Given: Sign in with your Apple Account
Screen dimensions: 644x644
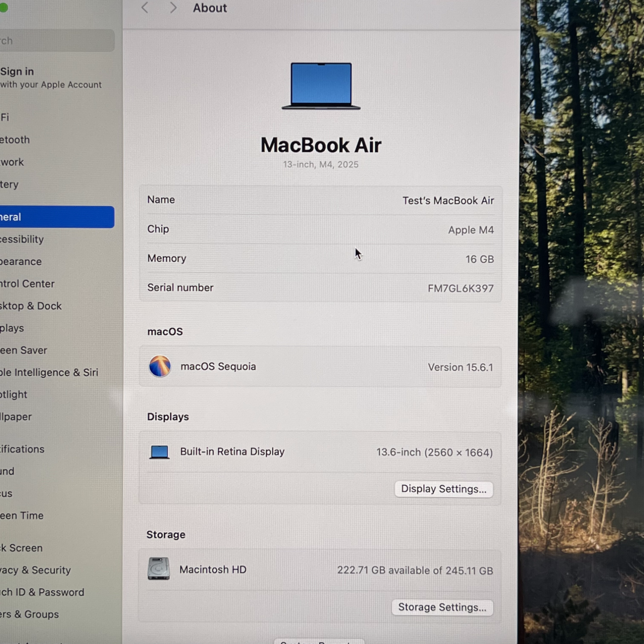Looking at the screenshot, I should (49, 78).
